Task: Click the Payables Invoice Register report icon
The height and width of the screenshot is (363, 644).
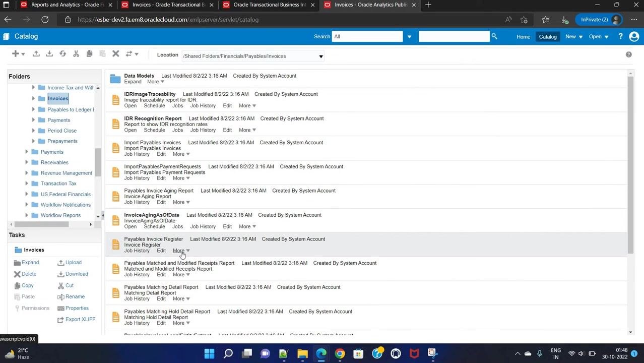Action: [116, 245]
